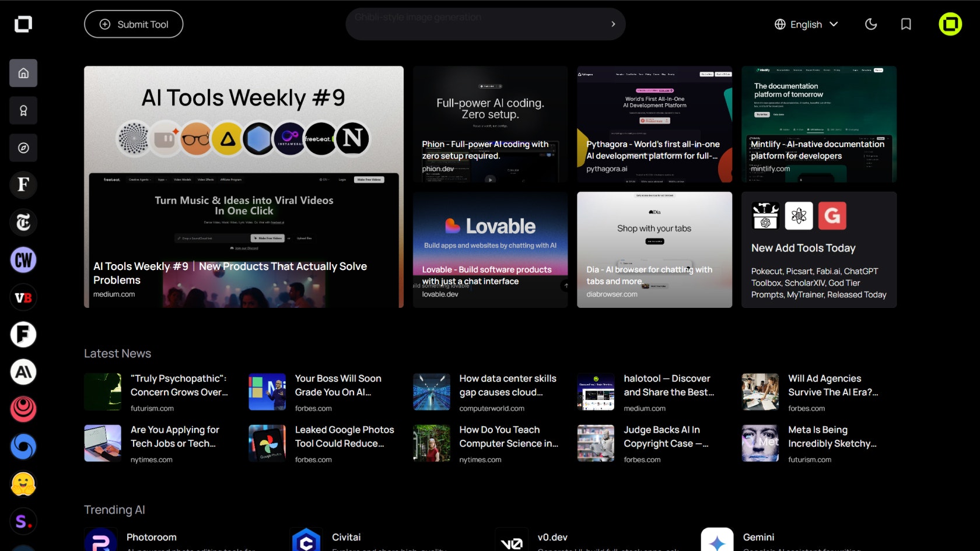Click the Photoroom logo icon
Image resolution: width=980 pixels, height=551 pixels.
(100, 541)
